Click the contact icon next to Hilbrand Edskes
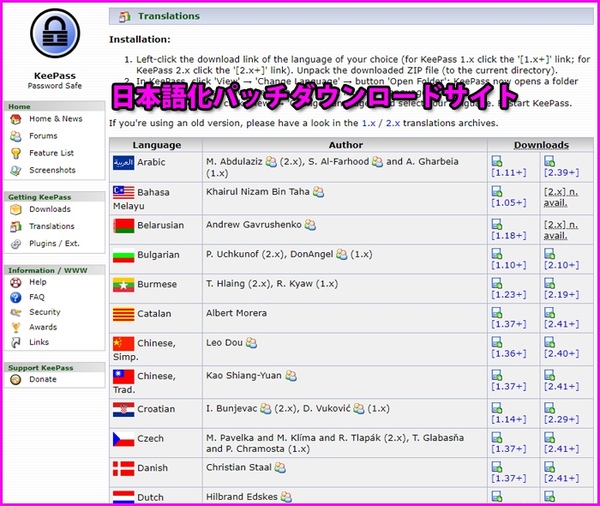This screenshot has width=600, height=506. [x=286, y=497]
